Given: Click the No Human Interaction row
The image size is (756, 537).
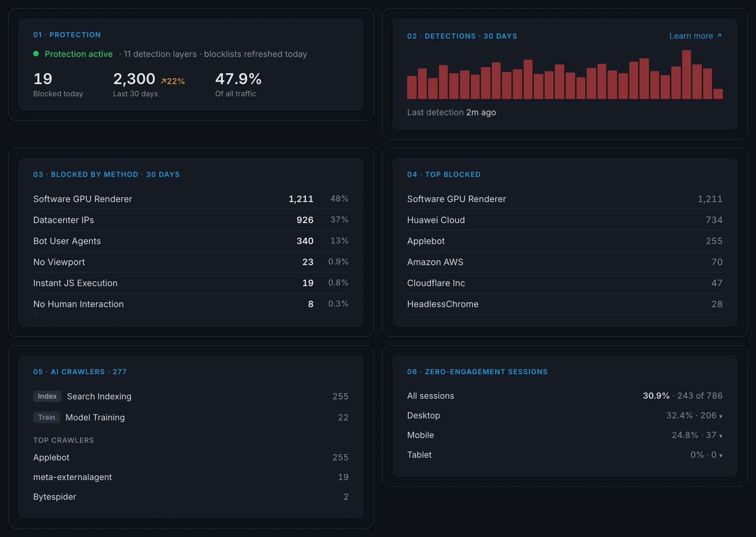Looking at the screenshot, I should click(191, 304).
